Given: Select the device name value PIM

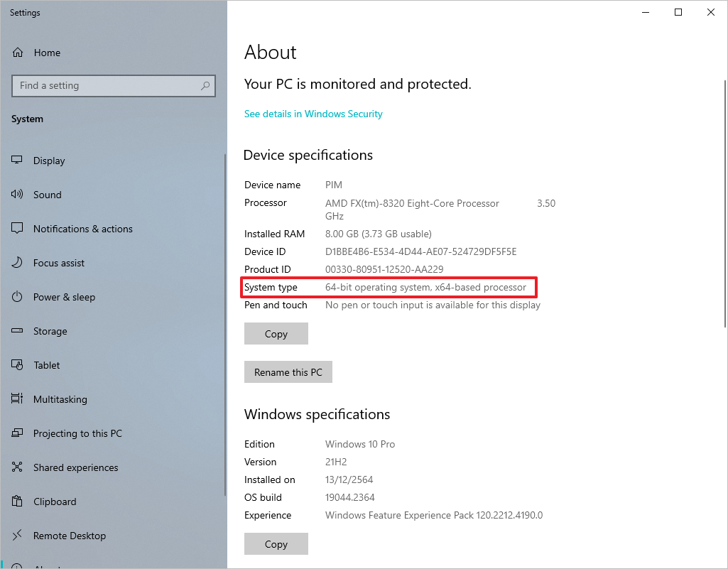Looking at the screenshot, I should (334, 185).
